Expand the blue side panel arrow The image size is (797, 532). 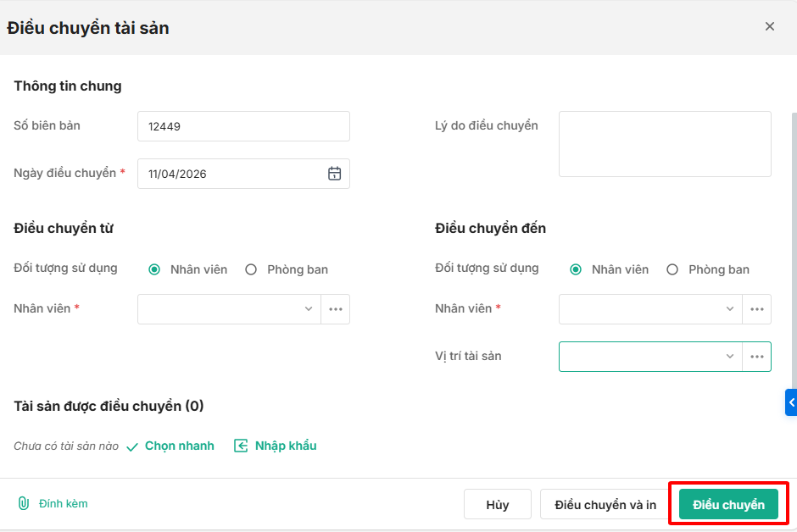pyautogui.click(x=791, y=402)
